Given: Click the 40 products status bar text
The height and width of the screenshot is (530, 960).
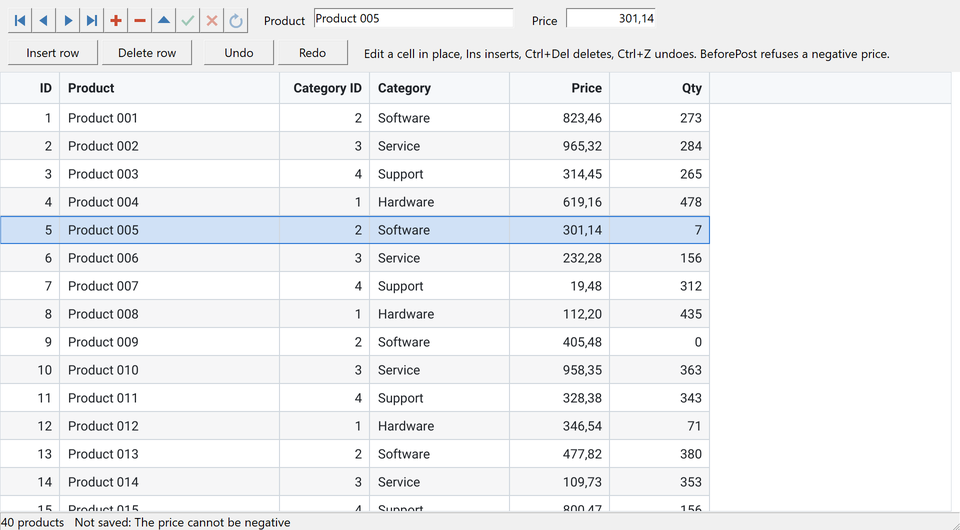Looking at the screenshot, I should 32,523.
